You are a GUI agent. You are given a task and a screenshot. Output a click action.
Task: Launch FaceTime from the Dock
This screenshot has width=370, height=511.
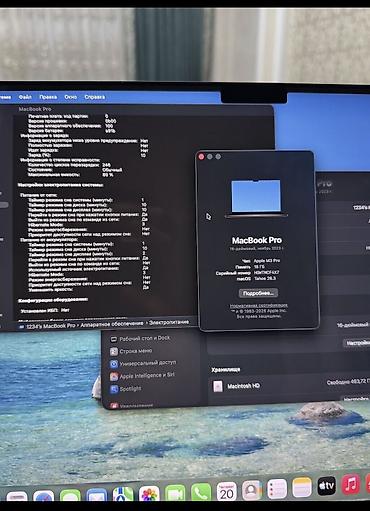pos(175,493)
